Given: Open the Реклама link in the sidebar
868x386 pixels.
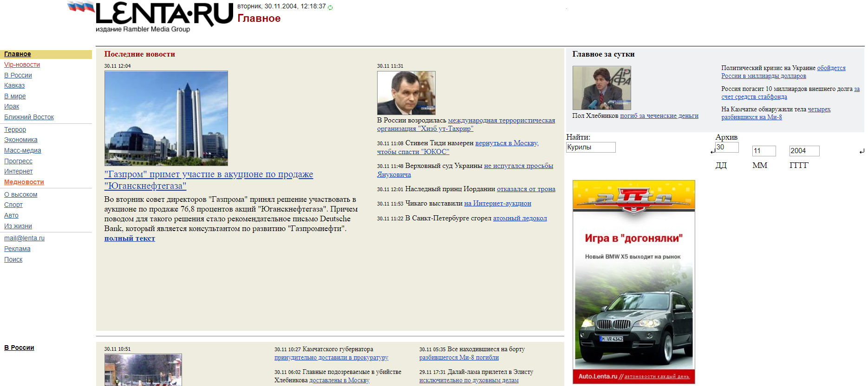Looking at the screenshot, I should tap(17, 249).
